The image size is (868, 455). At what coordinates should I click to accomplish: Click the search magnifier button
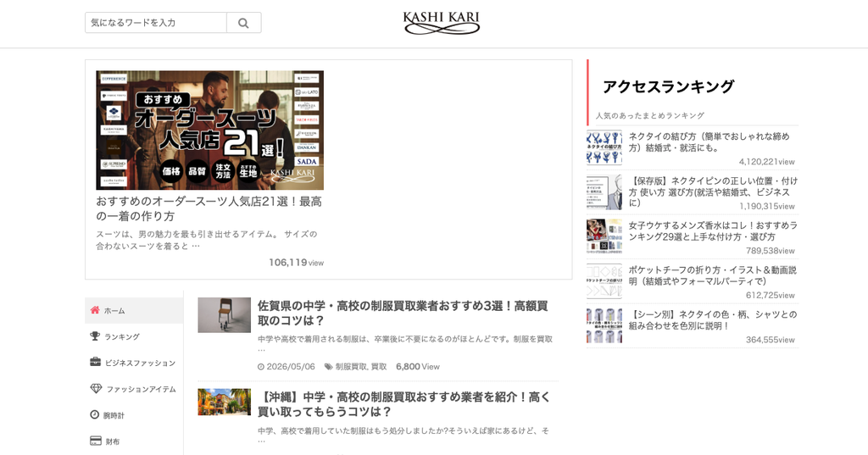(x=243, y=23)
